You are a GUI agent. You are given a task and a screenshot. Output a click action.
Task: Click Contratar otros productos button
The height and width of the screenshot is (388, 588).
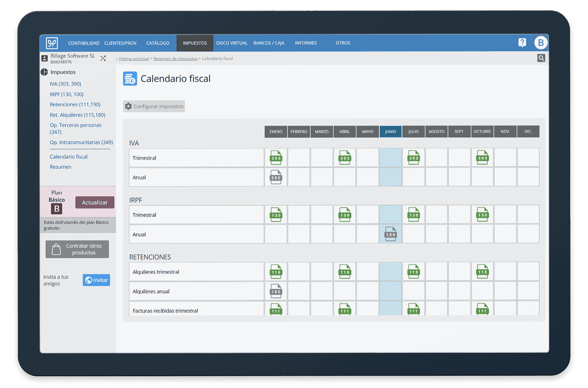(x=77, y=249)
